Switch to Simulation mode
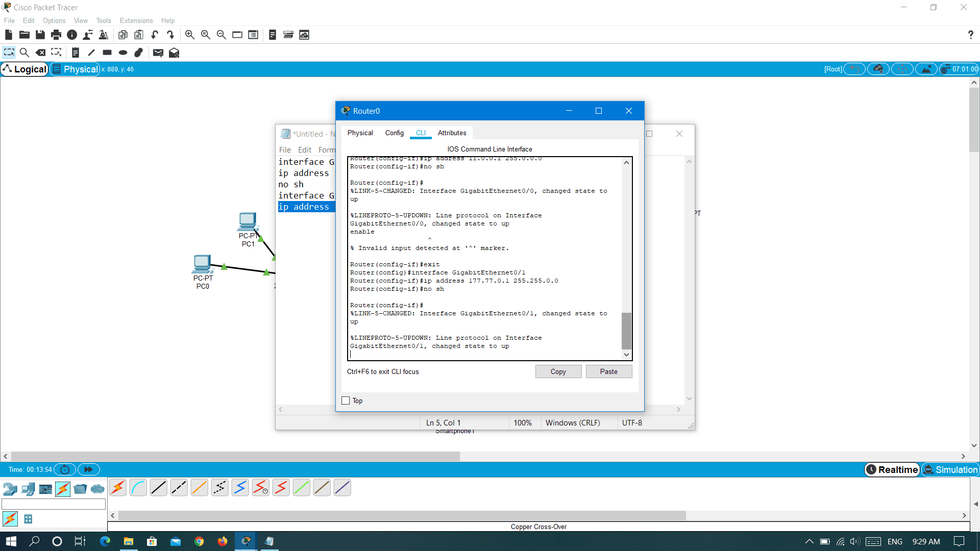Viewport: 980px width, 551px height. tap(950, 469)
